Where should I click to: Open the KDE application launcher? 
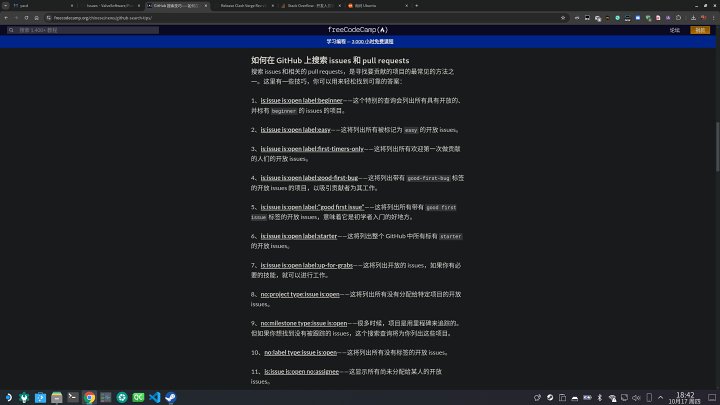8,397
